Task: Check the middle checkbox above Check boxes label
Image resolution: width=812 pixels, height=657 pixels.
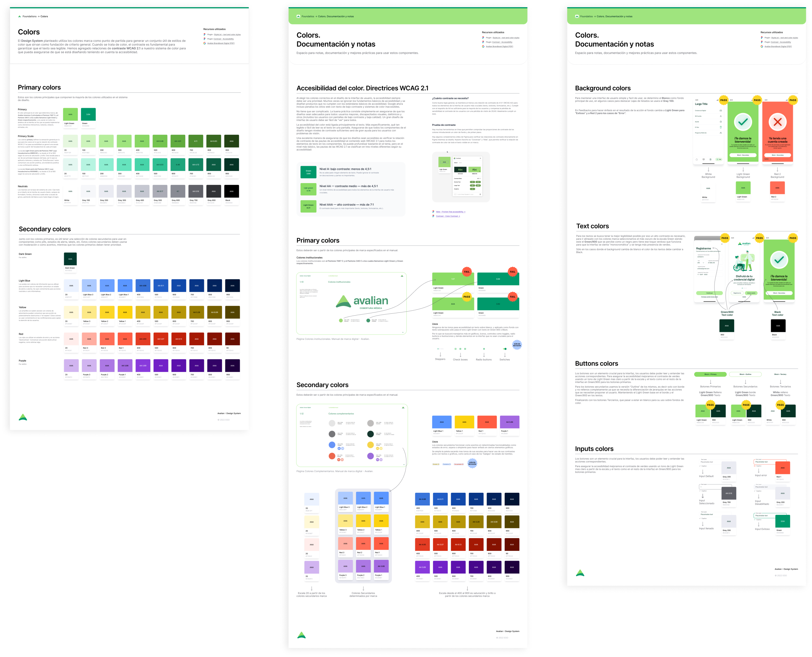Action: (460, 349)
